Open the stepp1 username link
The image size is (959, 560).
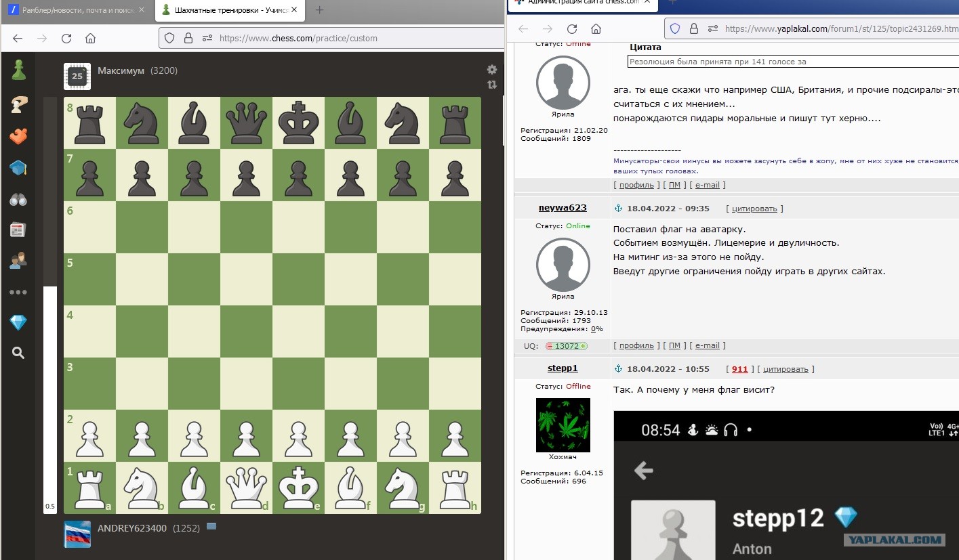click(563, 368)
